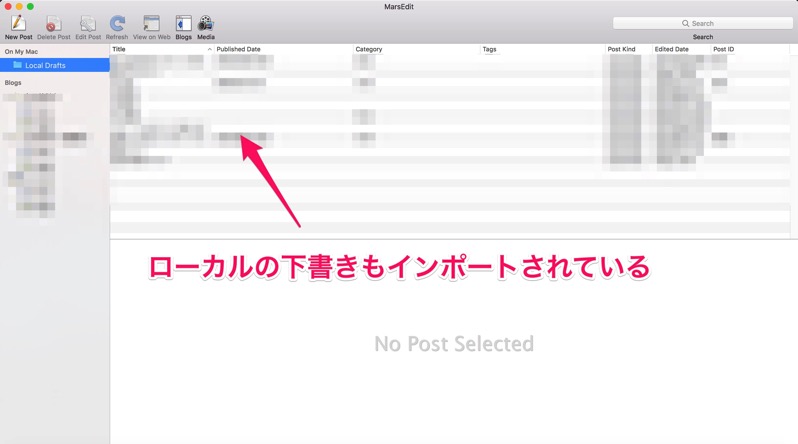Click the Local Drafts folder icon

tap(18, 65)
